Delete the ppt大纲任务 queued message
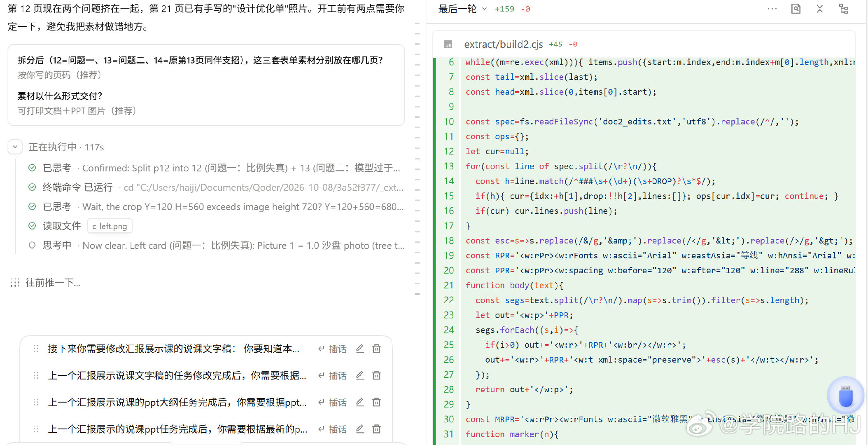 click(376, 403)
